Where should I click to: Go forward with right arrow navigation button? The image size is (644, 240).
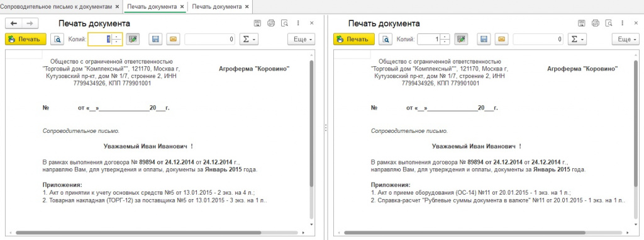[x=30, y=23]
